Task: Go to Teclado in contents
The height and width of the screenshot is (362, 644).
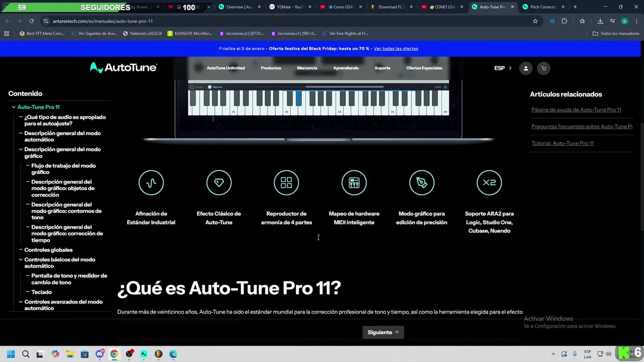Action: click(x=41, y=292)
